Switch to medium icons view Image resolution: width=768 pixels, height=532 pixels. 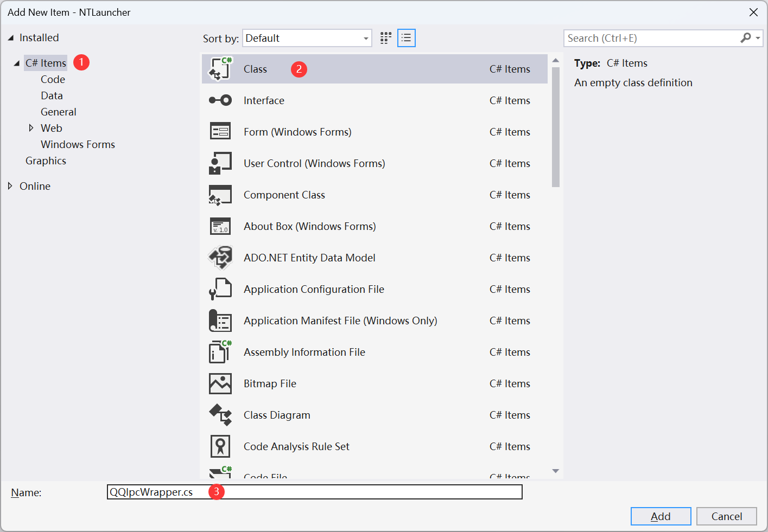tap(386, 38)
